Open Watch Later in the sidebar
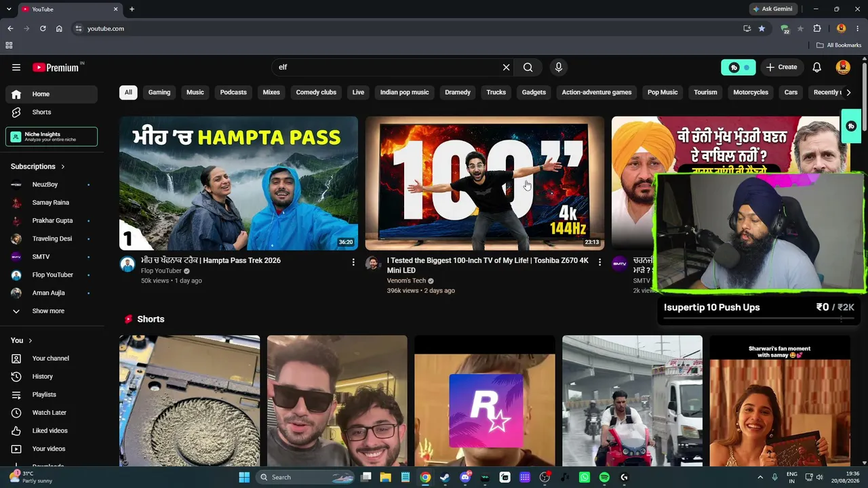 (x=52, y=413)
